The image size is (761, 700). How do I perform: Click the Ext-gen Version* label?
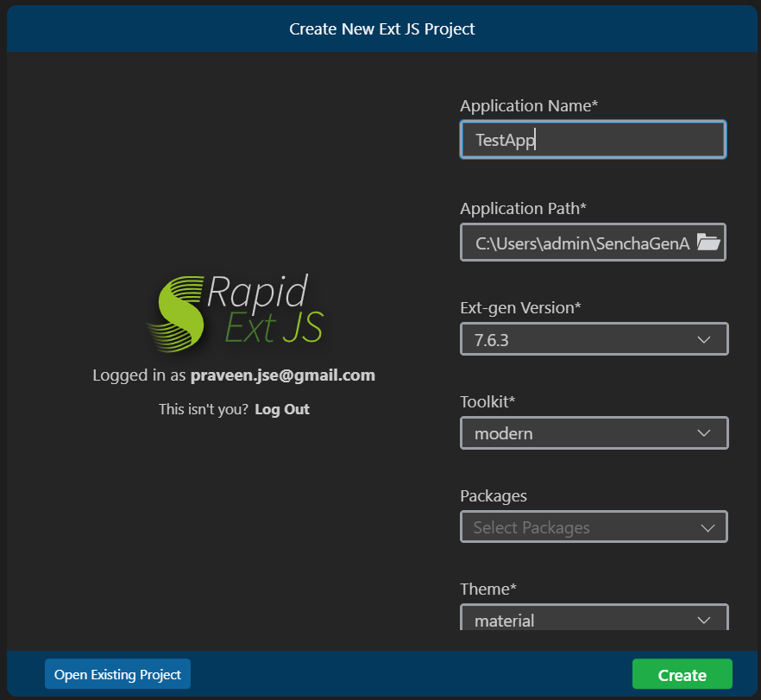point(521,308)
